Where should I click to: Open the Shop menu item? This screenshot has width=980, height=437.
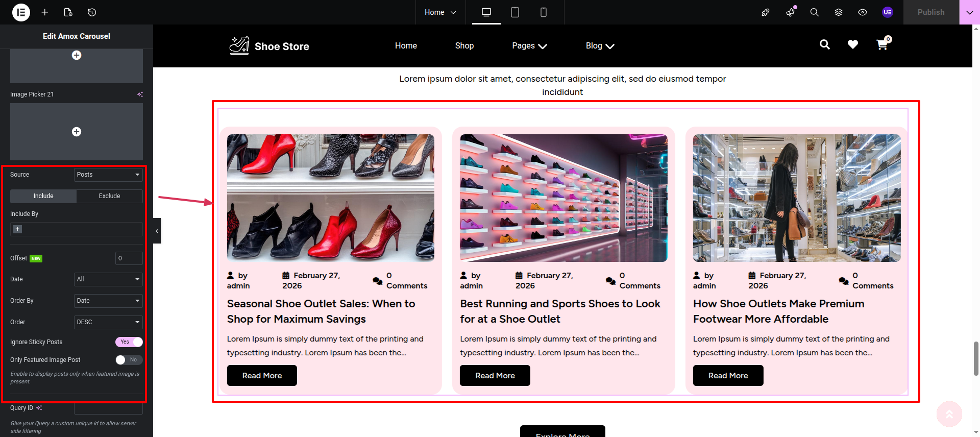[x=464, y=46]
